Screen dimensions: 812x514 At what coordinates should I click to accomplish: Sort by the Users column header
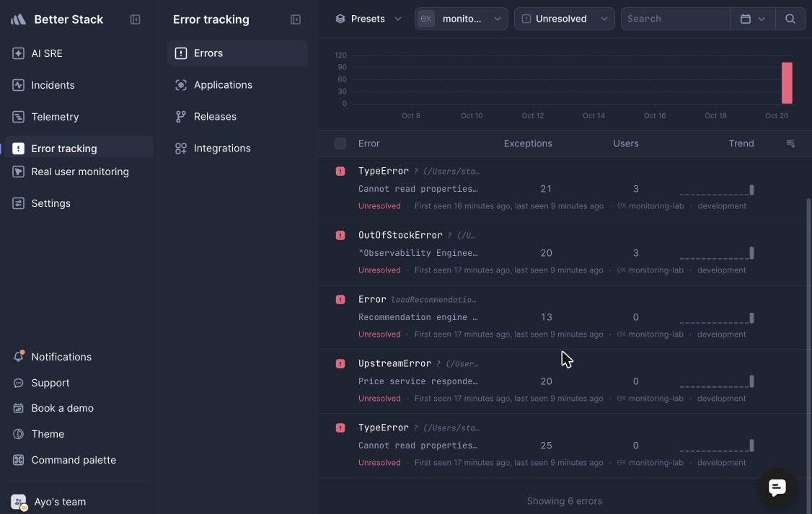[x=625, y=143]
